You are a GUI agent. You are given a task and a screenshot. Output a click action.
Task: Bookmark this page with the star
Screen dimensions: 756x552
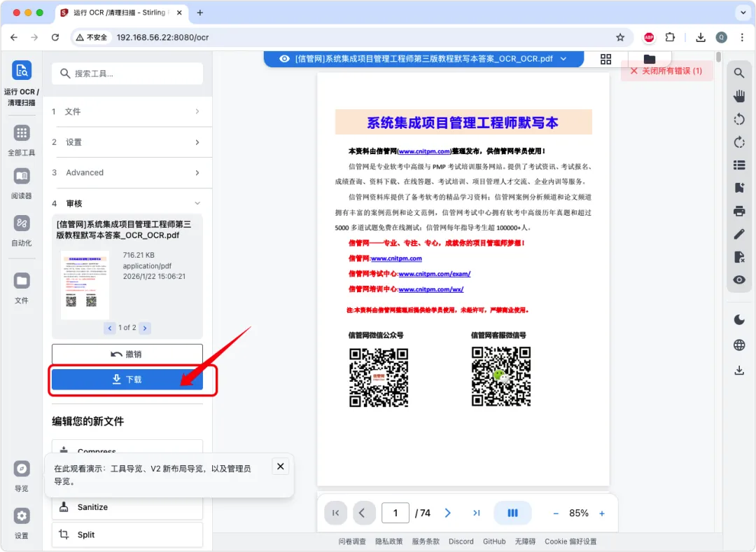tap(620, 37)
